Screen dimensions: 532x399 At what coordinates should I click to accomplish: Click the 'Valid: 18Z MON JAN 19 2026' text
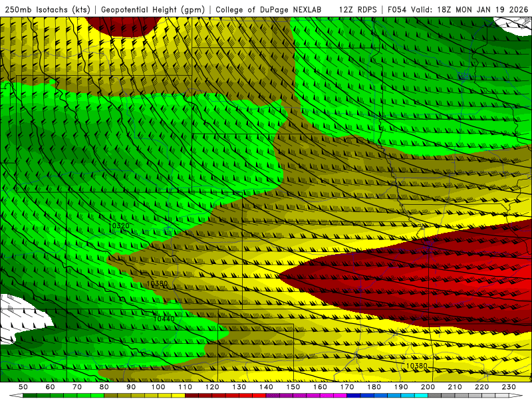point(470,9)
